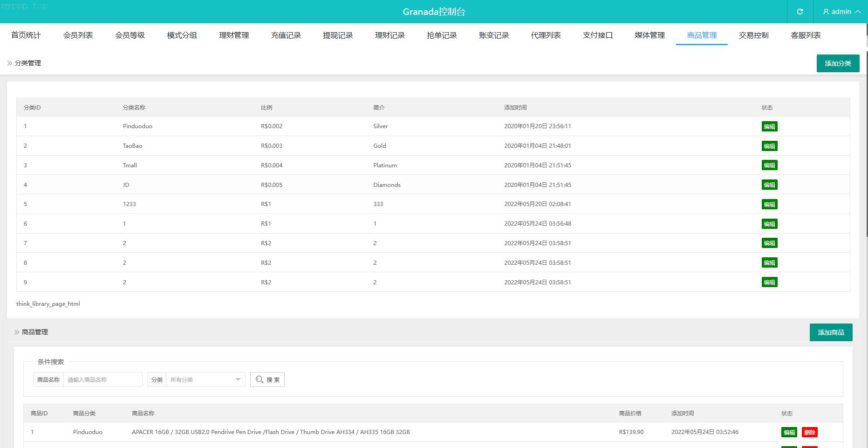This screenshot has height=448, width=868.
Task: Open 支付接口 tab
Action: click(x=598, y=35)
